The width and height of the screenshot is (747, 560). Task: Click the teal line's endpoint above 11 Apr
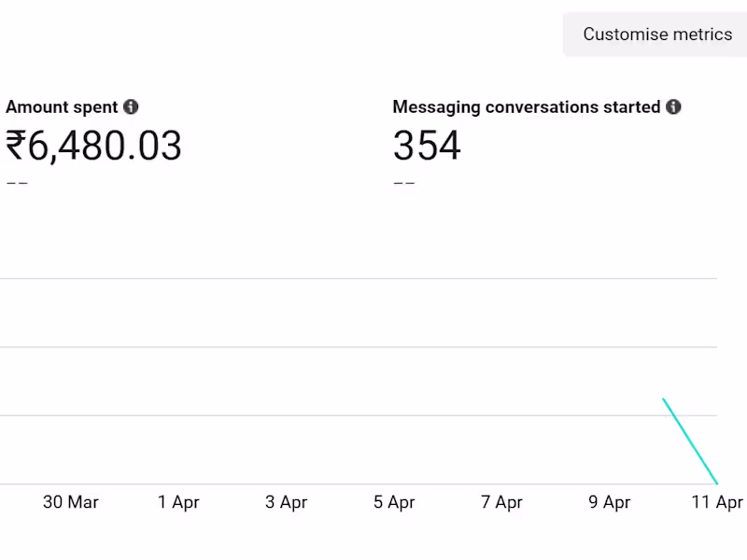click(x=716, y=483)
